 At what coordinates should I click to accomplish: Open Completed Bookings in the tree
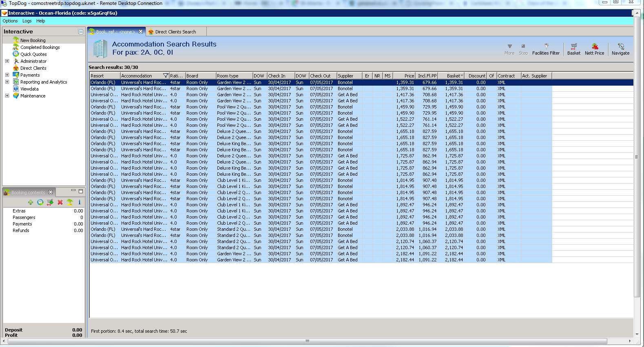pos(40,47)
